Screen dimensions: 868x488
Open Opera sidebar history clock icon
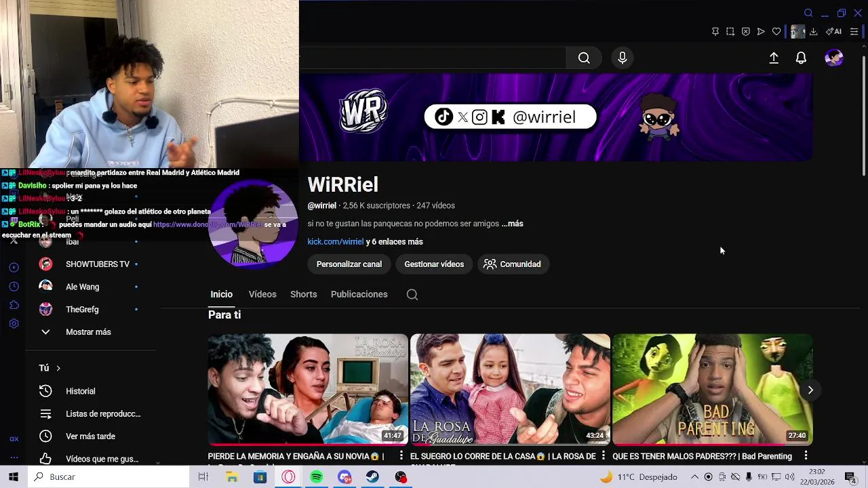[14, 287]
